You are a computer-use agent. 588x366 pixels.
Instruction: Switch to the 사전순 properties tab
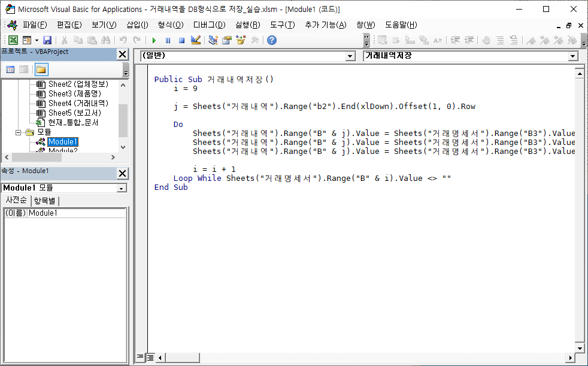pyautogui.click(x=16, y=200)
